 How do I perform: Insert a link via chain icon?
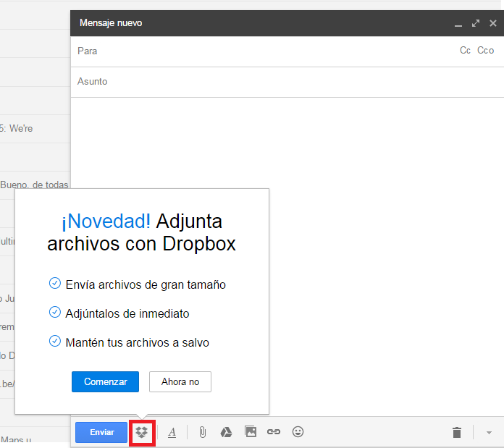[274, 432]
